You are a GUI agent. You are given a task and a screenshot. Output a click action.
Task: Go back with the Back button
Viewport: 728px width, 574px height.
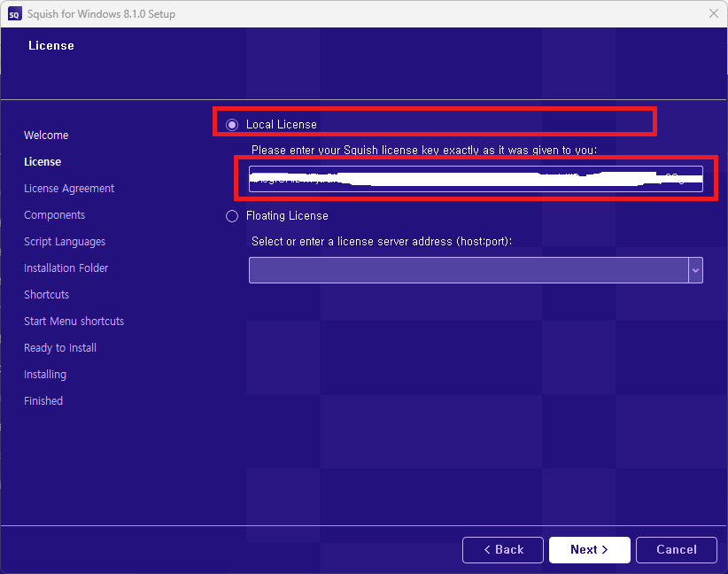pos(503,550)
